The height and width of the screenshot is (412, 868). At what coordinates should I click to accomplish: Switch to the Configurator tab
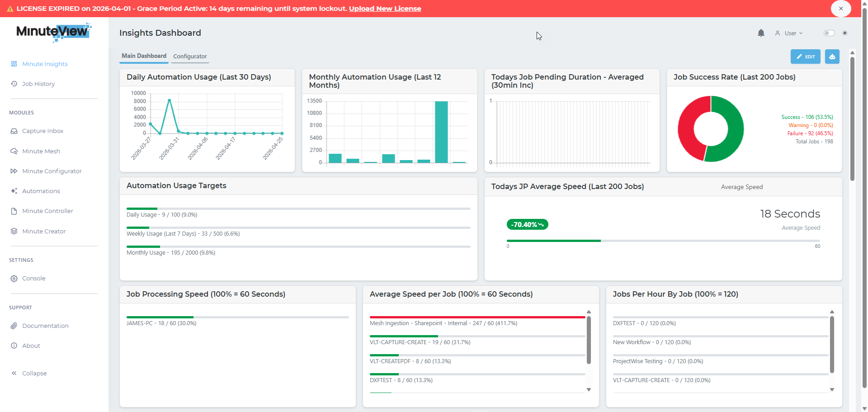tap(190, 56)
